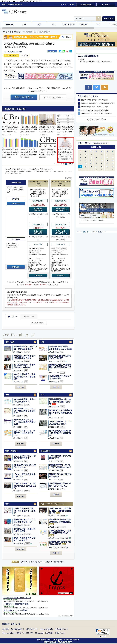Open 社会 in navigation menu
This screenshot has height=644, width=117.
[54, 25]
